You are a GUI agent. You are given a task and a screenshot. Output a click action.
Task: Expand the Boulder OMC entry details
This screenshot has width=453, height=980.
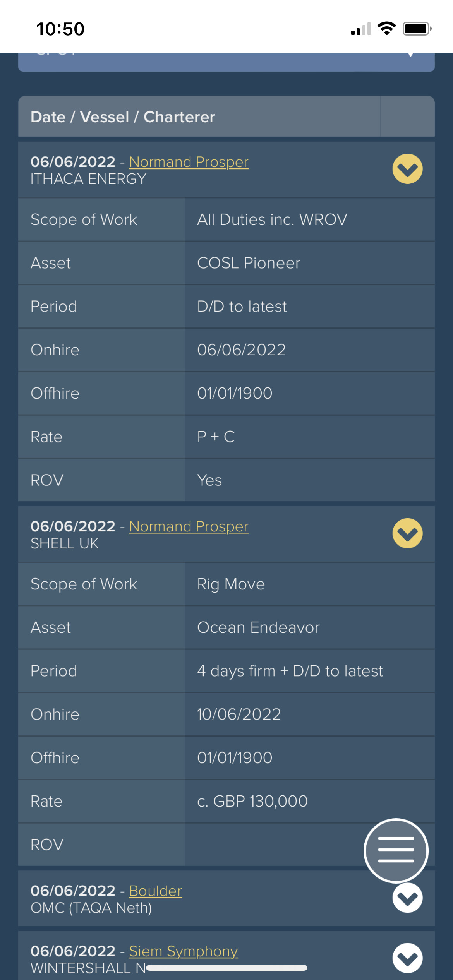click(407, 898)
